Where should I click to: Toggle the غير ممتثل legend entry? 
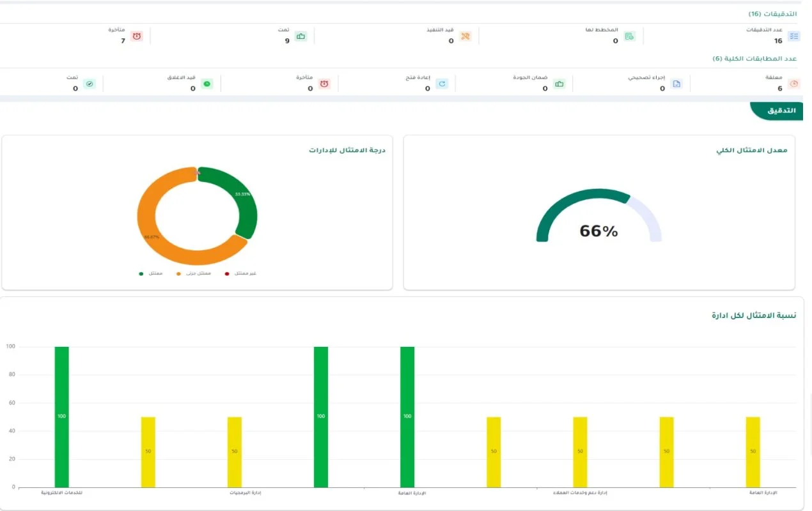tap(239, 273)
